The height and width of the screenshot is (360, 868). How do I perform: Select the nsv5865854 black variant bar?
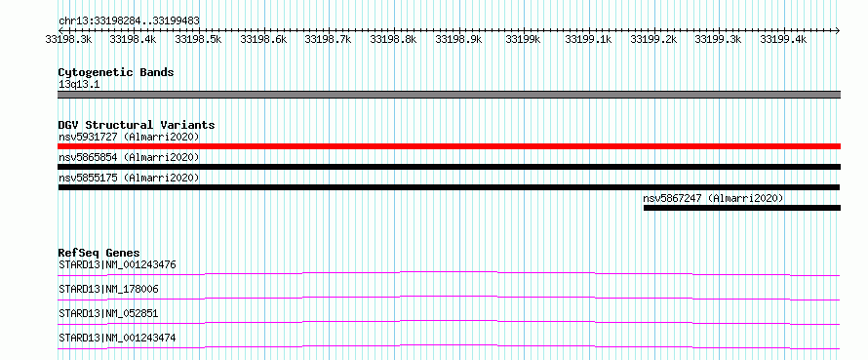449,167
